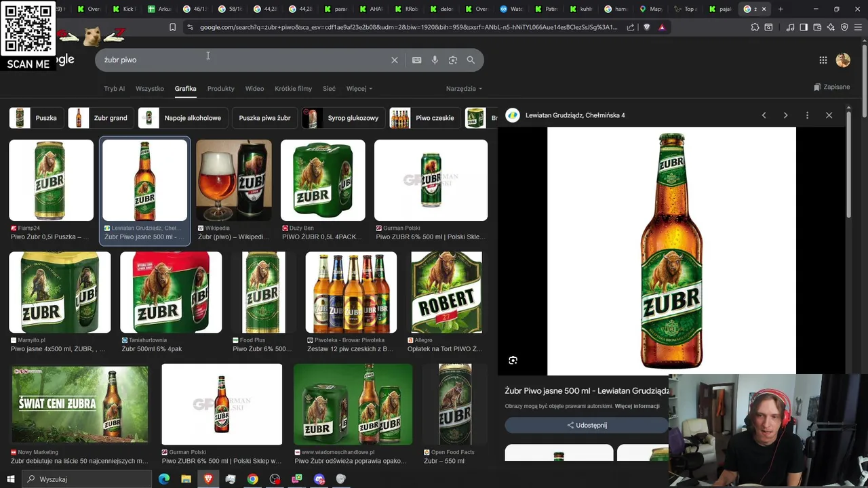Screen dimensions: 868x488
Task: Submit search using the magnifier icon
Action: point(471,60)
